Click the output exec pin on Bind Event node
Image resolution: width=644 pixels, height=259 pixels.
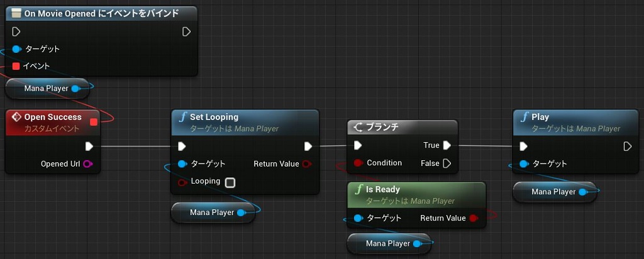pyautogui.click(x=186, y=31)
